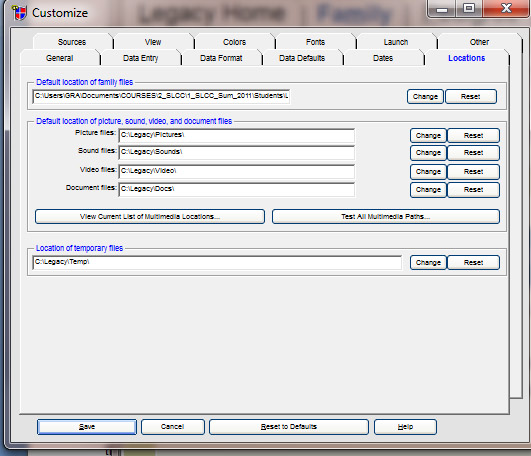Reset the Video files folder
This screenshot has height=456, width=531.
tap(473, 172)
